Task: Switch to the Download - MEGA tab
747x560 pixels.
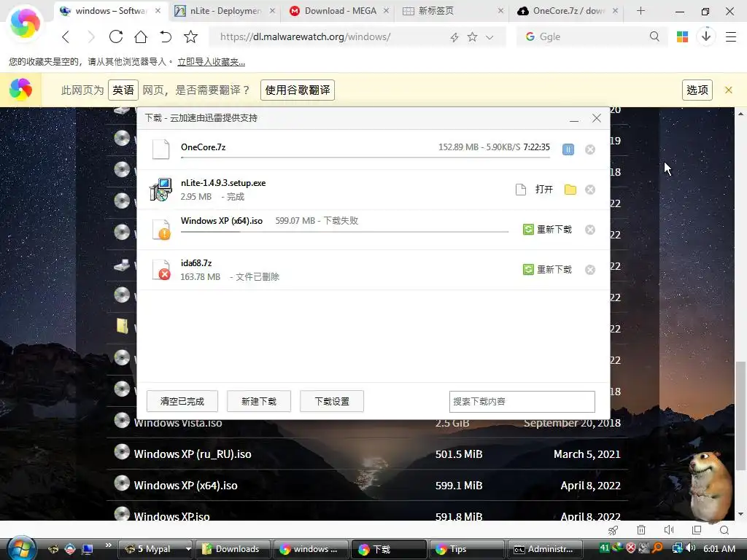Action: click(x=340, y=10)
